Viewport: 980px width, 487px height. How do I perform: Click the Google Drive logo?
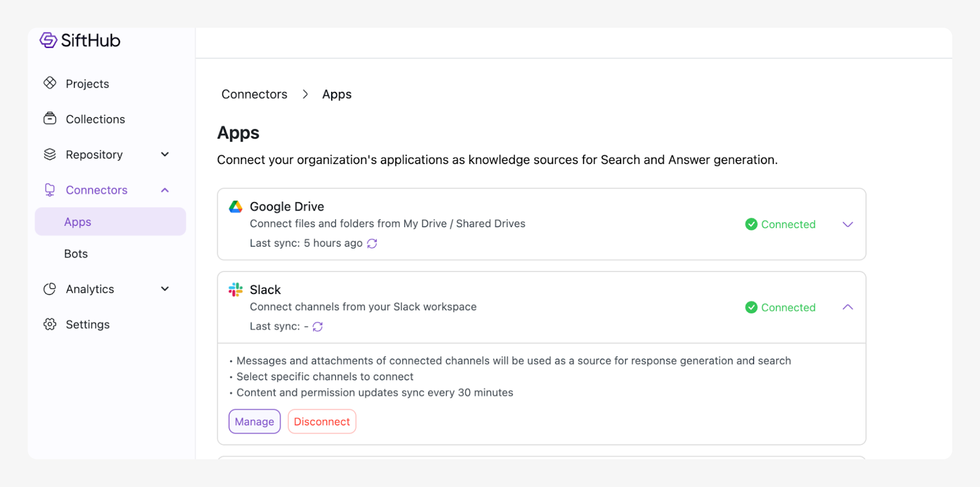pos(235,207)
